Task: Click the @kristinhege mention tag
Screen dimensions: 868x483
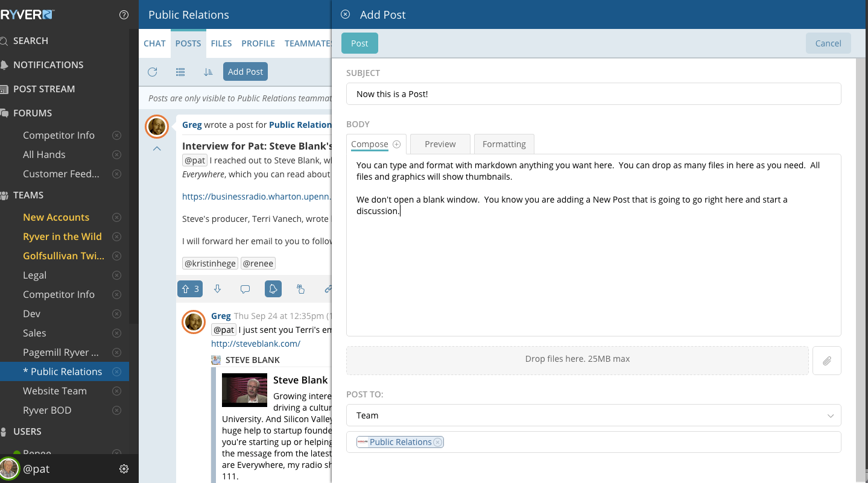Action: click(x=210, y=264)
